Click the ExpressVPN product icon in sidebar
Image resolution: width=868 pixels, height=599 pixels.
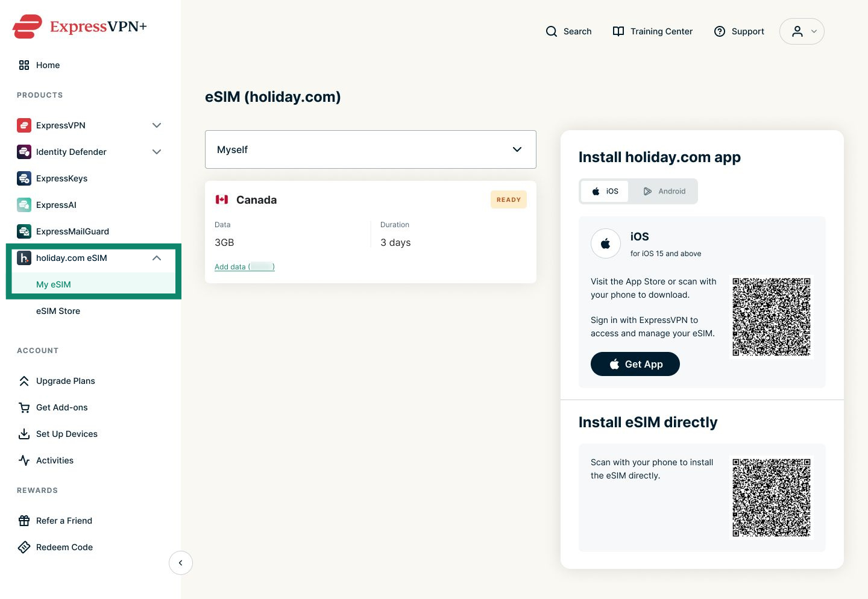tap(24, 125)
